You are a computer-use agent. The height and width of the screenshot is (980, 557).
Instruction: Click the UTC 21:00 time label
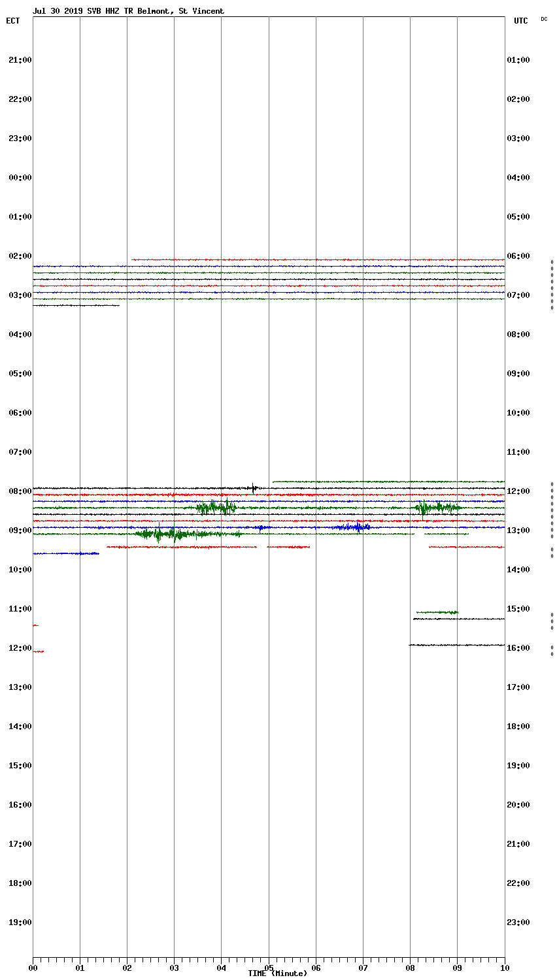coord(518,844)
